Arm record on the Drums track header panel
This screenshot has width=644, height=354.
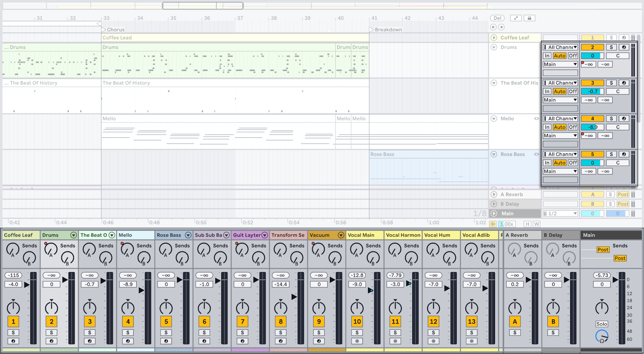click(623, 47)
